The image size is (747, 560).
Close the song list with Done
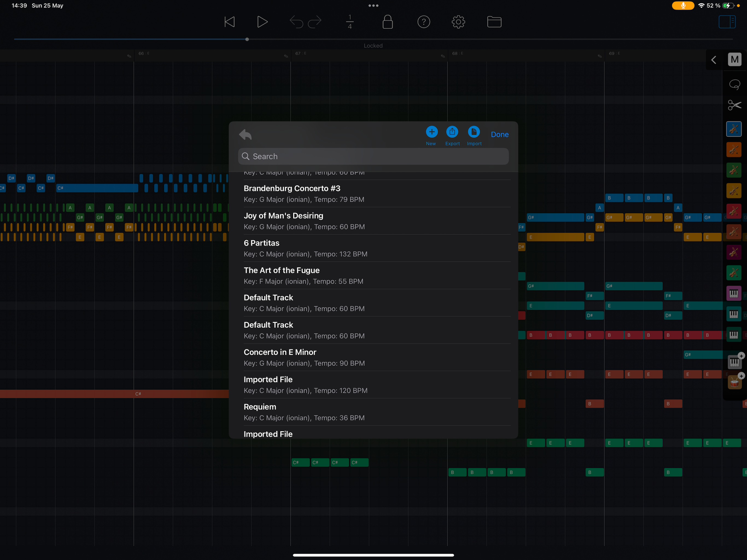point(500,135)
